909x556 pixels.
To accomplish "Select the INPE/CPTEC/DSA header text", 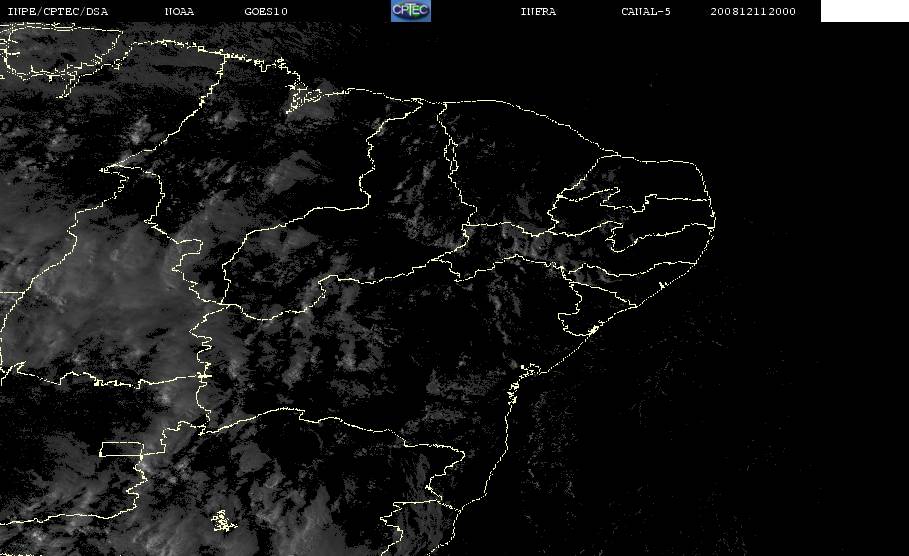I will click(58, 12).
